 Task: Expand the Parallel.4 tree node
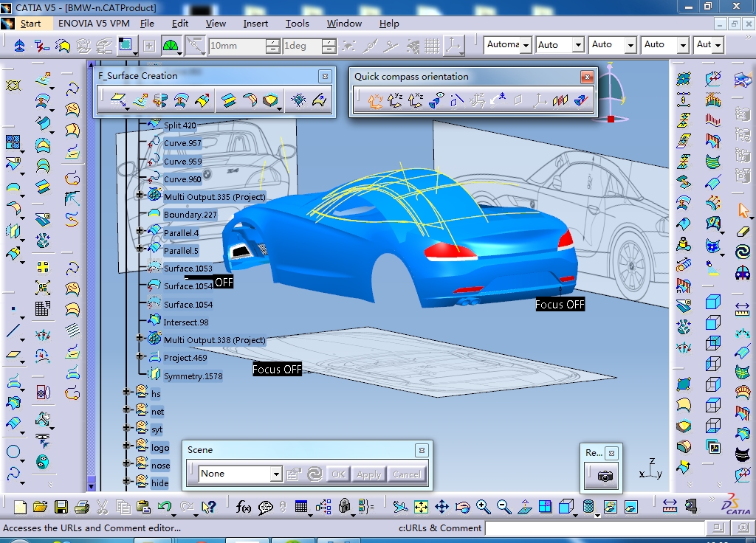140,231
